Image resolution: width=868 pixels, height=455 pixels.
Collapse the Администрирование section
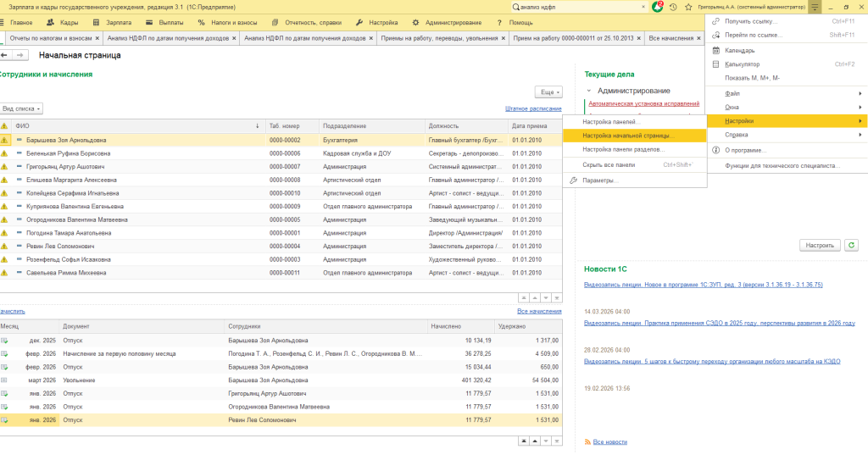coord(589,91)
